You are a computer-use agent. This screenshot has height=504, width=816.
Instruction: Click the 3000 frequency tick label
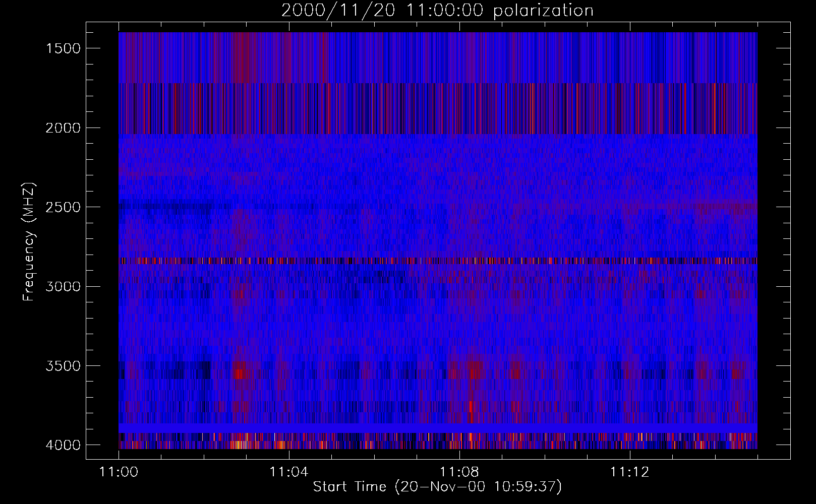point(63,287)
